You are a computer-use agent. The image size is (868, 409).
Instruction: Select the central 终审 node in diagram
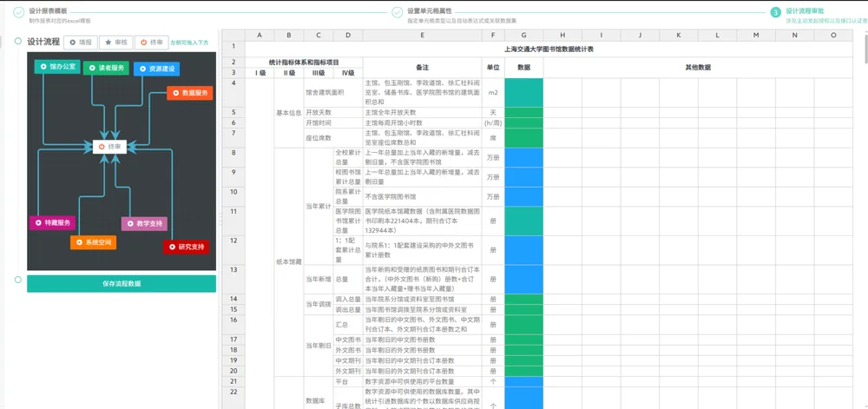pyautogui.click(x=109, y=147)
